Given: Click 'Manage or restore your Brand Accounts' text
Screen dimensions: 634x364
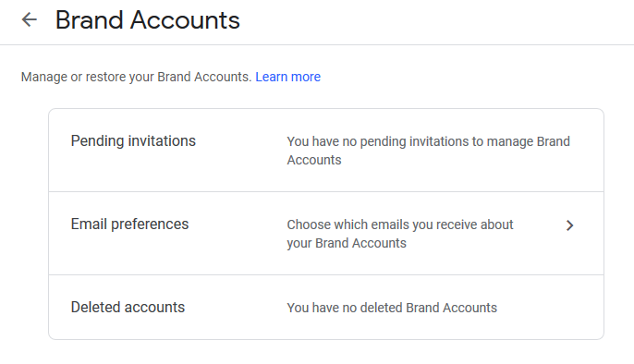Looking at the screenshot, I should [x=136, y=77].
